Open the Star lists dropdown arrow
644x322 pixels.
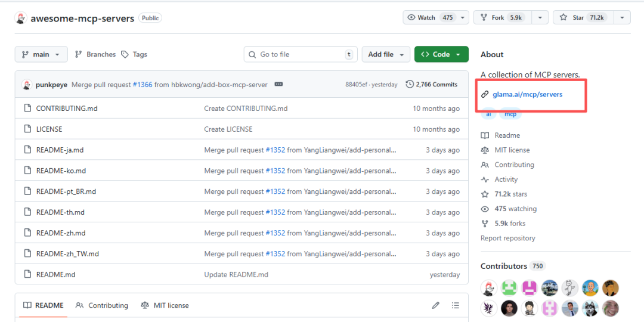[x=622, y=18]
